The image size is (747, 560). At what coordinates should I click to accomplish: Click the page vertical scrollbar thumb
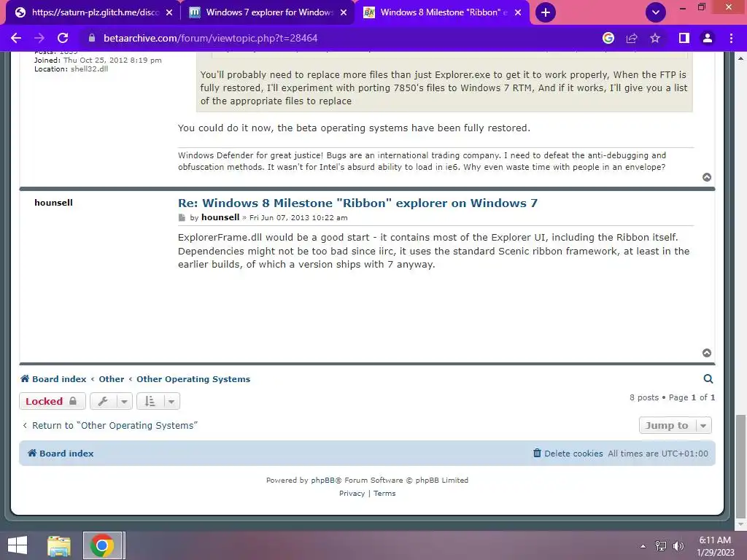click(740, 466)
